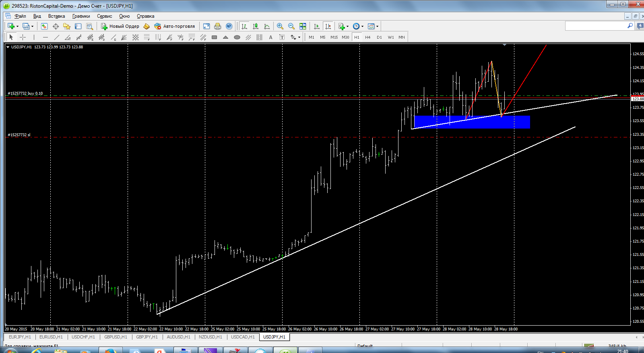Toggle the Авто-торговля button
The width and height of the screenshot is (644, 353).
coord(175,26)
